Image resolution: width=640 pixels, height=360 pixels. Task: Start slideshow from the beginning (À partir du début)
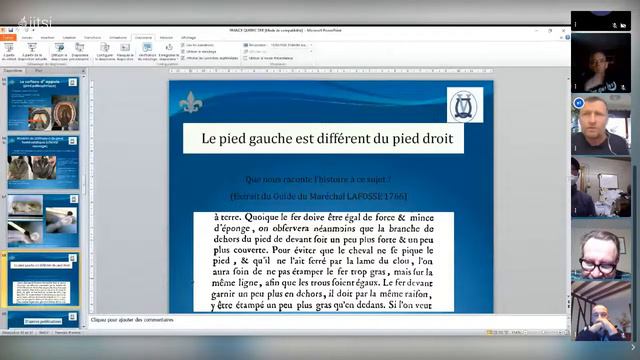click(9, 52)
